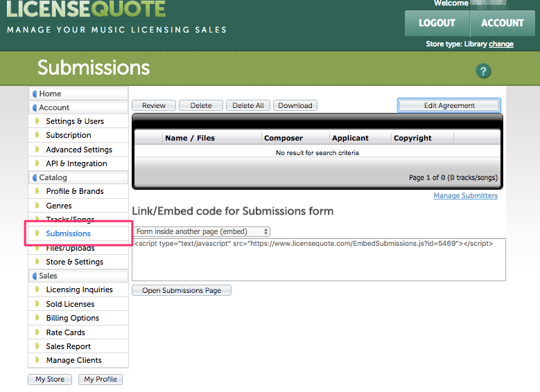Click the Manage Submitters link
This screenshot has width=540, height=392.
coord(465,195)
